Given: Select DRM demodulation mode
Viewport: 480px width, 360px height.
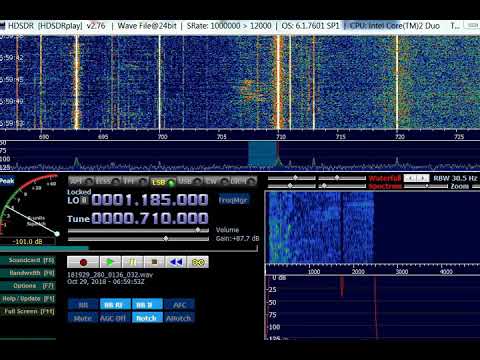Looking at the screenshot, I should pos(244,181).
